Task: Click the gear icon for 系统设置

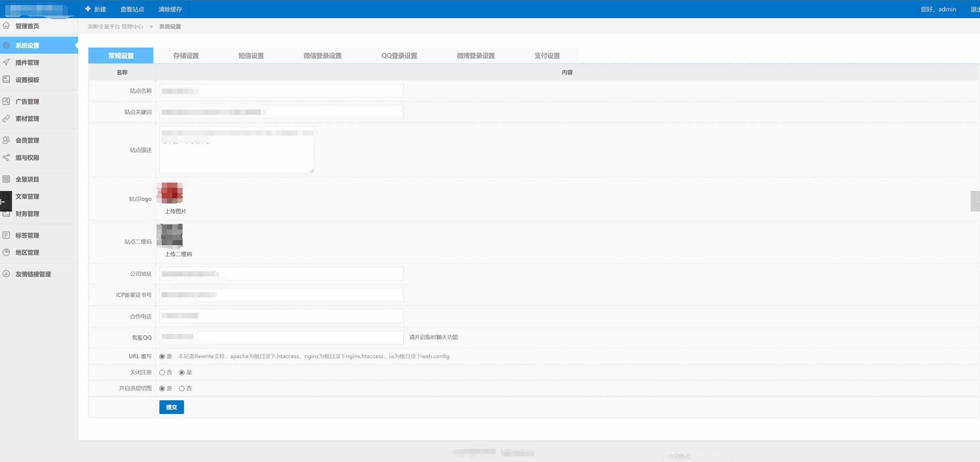Action: pyautogui.click(x=6, y=45)
